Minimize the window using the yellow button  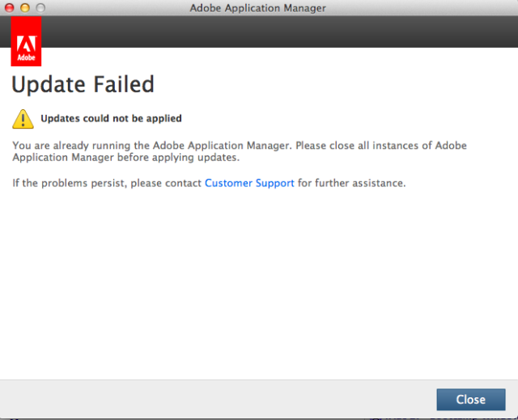[x=24, y=8]
